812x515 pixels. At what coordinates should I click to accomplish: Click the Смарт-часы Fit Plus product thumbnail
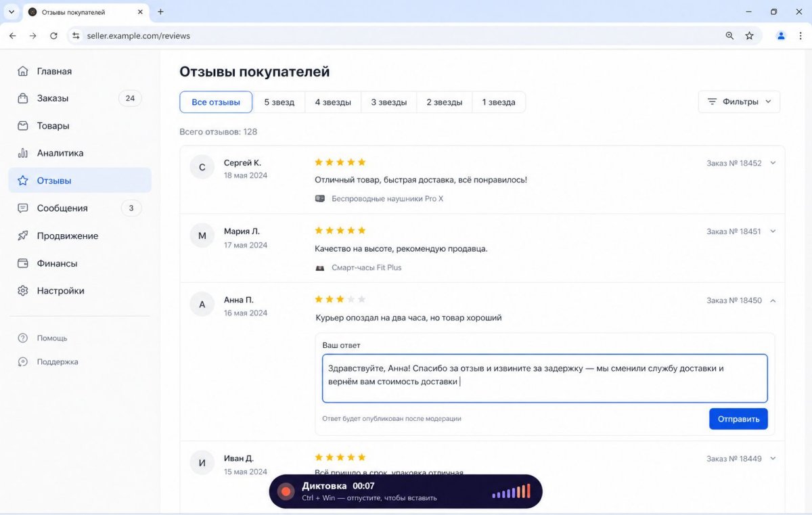(320, 267)
